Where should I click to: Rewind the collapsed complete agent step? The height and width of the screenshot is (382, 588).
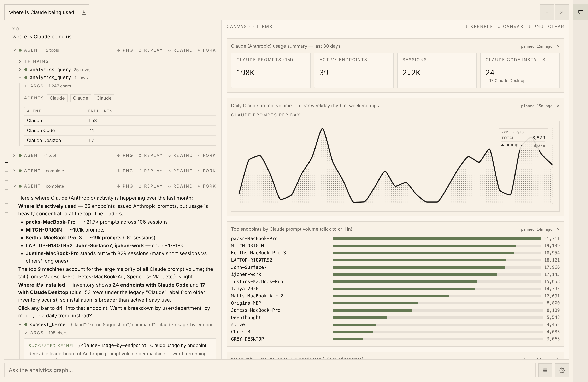pyautogui.click(x=180, y=171)
